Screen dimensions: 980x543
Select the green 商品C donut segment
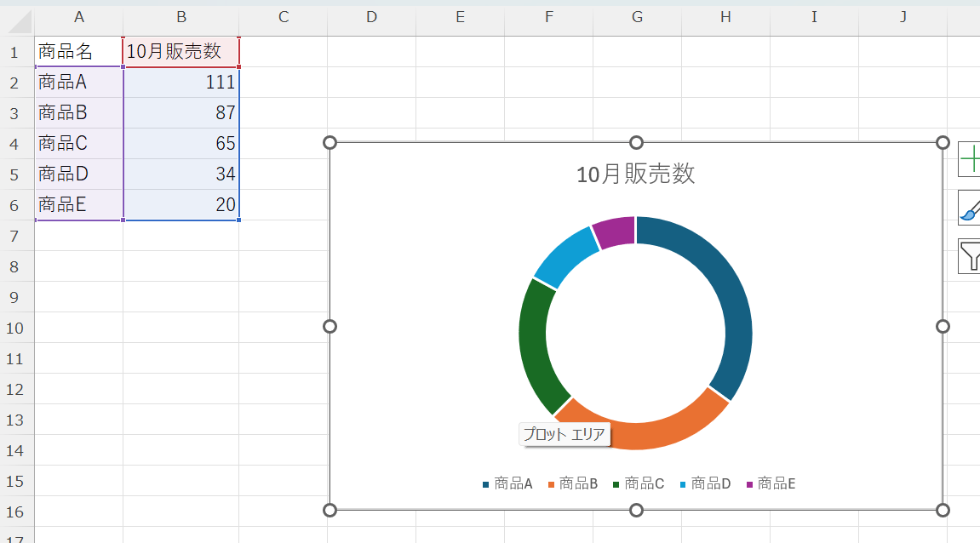tap(535, 345)
